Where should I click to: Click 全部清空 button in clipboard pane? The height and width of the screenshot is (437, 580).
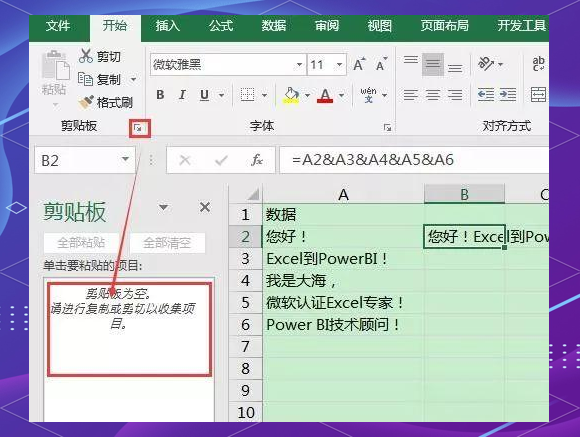pyautogui.click(x=167, y=243)
